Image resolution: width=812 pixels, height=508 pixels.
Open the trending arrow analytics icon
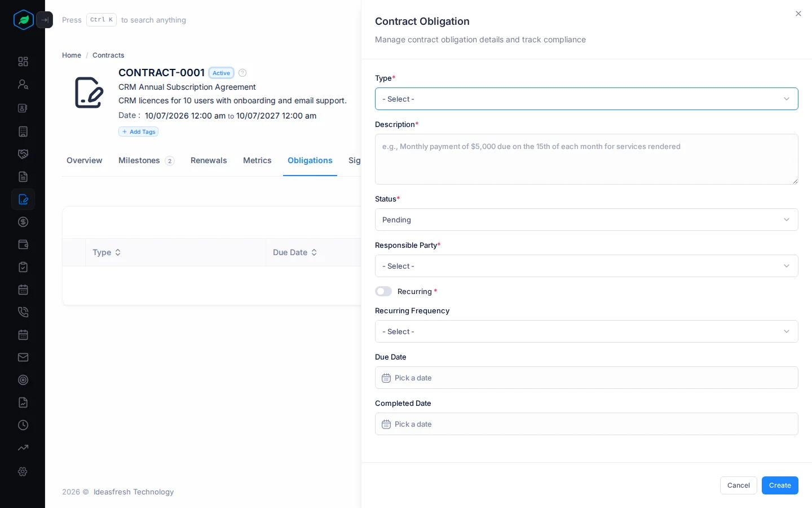tap(23, 448)
